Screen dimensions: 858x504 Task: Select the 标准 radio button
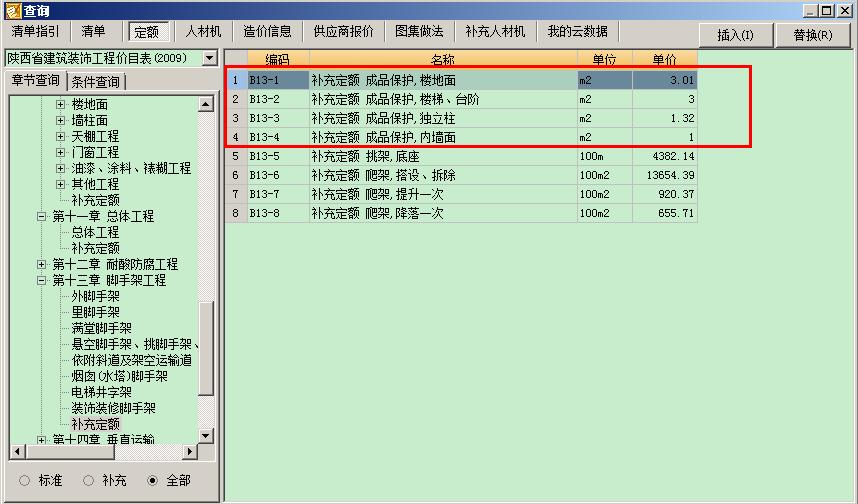[x=24, y=480]
